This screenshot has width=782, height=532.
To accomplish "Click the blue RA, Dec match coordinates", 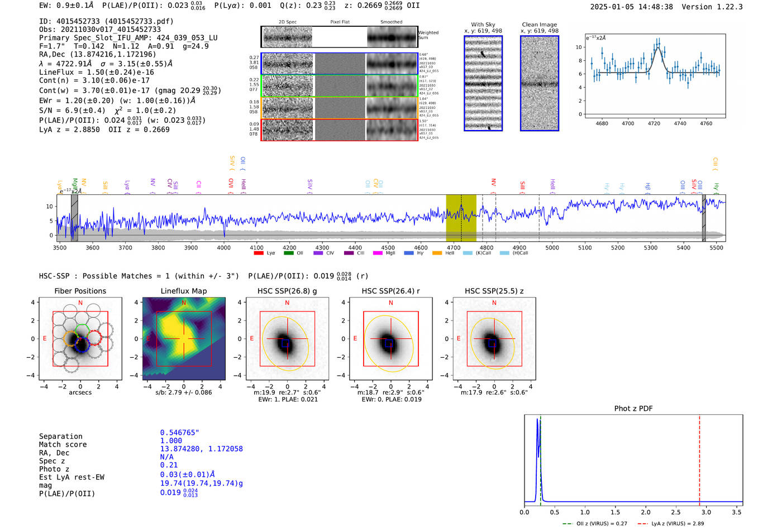I will pos(201,449).
